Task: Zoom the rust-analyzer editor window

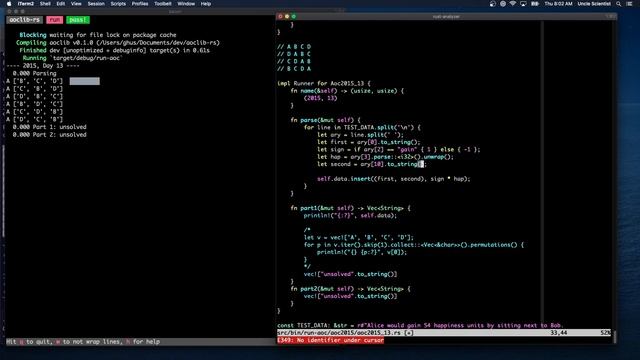Action: (x=293, y=16)
